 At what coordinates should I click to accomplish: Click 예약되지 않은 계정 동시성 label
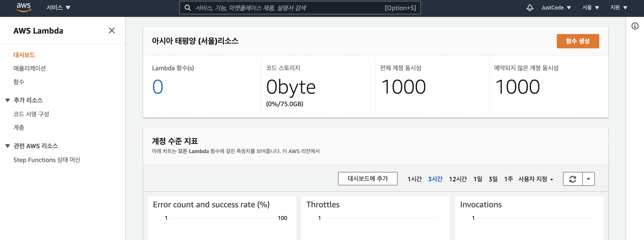click(526, 68)
